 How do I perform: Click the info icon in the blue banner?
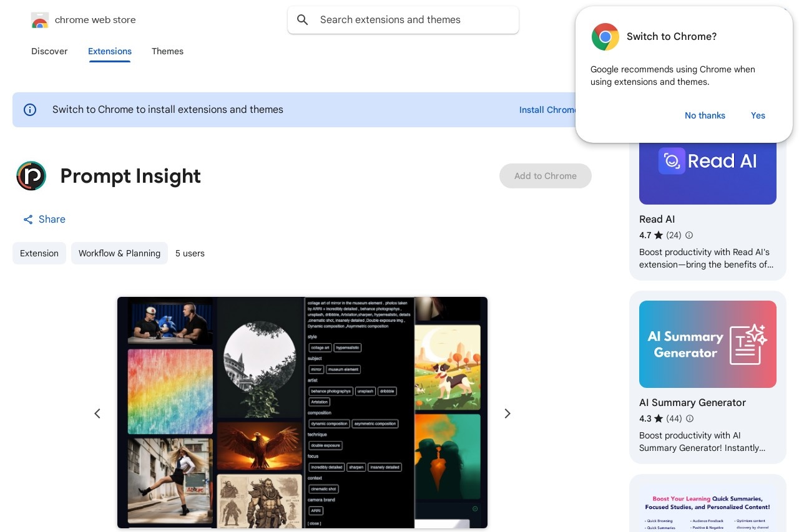coord(30,110)
